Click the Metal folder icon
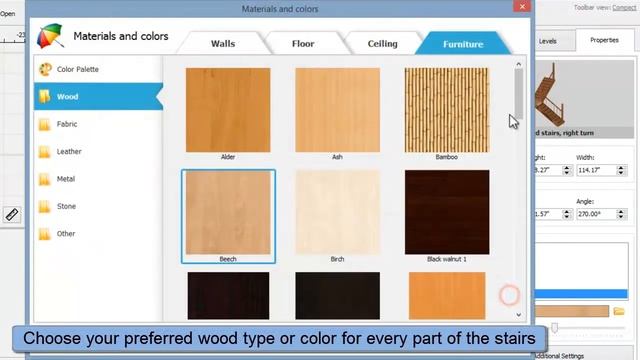This screenshot has height=360, width=640. pyautogui.click(x=44, y=179)
